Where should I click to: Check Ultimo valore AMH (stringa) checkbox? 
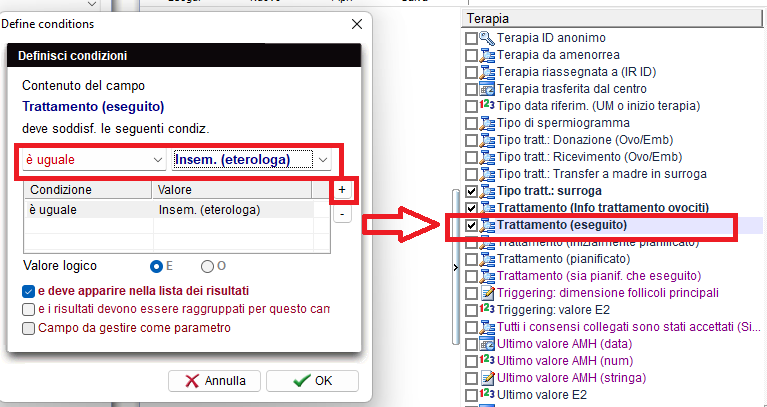pos(471,379)
